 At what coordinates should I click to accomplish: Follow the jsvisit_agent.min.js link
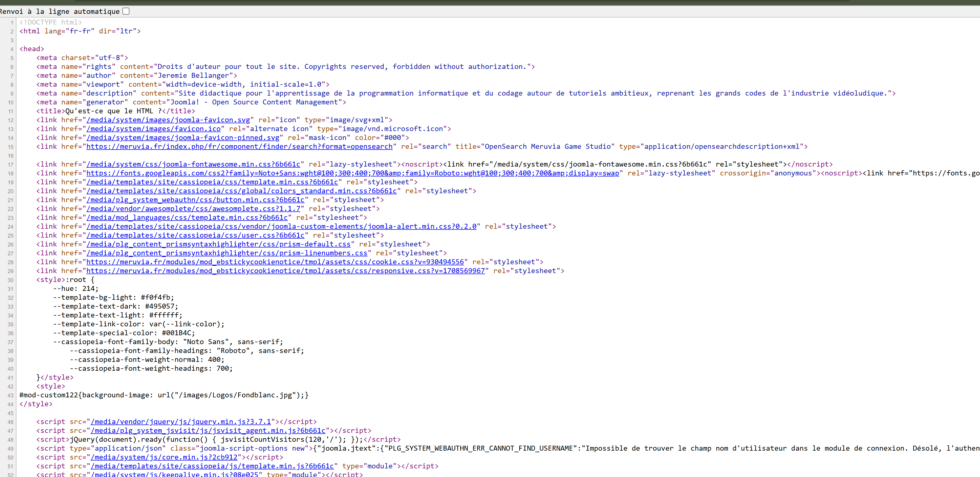(x=208, y=431)
